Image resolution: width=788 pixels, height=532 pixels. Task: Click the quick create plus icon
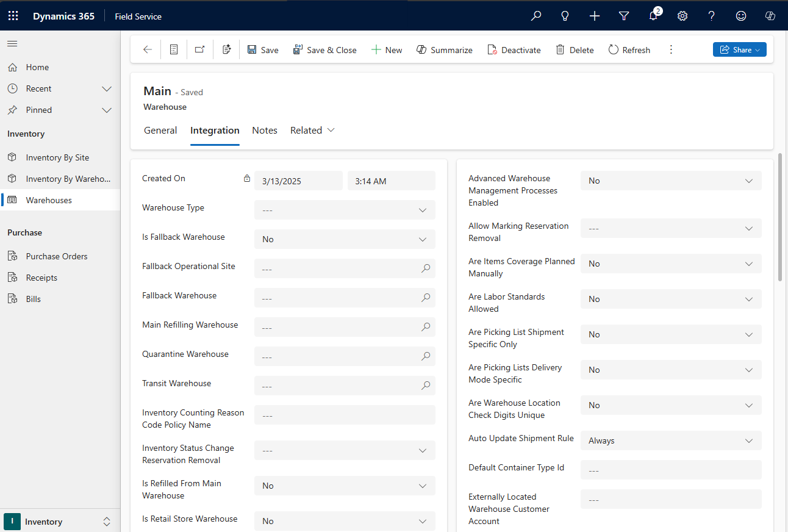pos(594,16)
